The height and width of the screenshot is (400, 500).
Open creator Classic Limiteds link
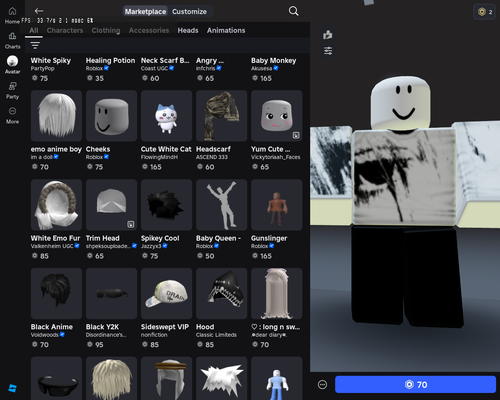pyautogui.click(x=216, y=335)
